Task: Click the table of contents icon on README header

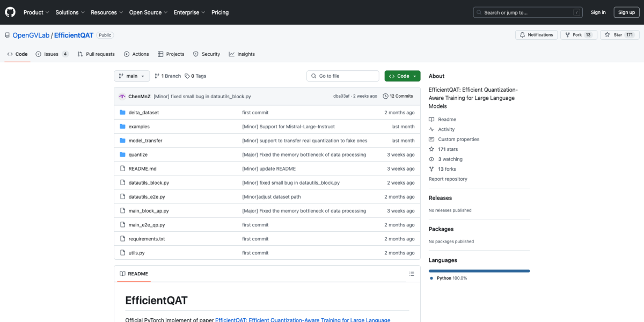Action: pyautogui.click(x=412, y=274)
